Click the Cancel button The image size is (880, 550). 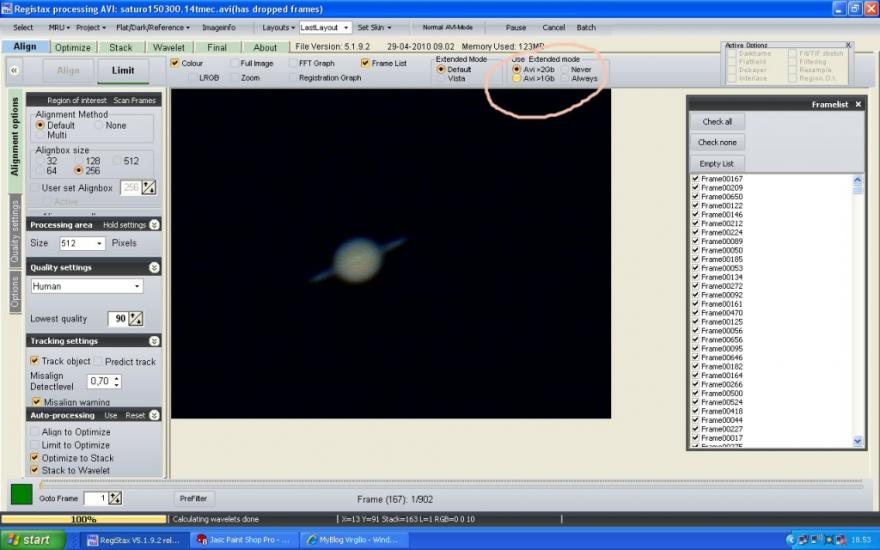click(x=553, y=28)
